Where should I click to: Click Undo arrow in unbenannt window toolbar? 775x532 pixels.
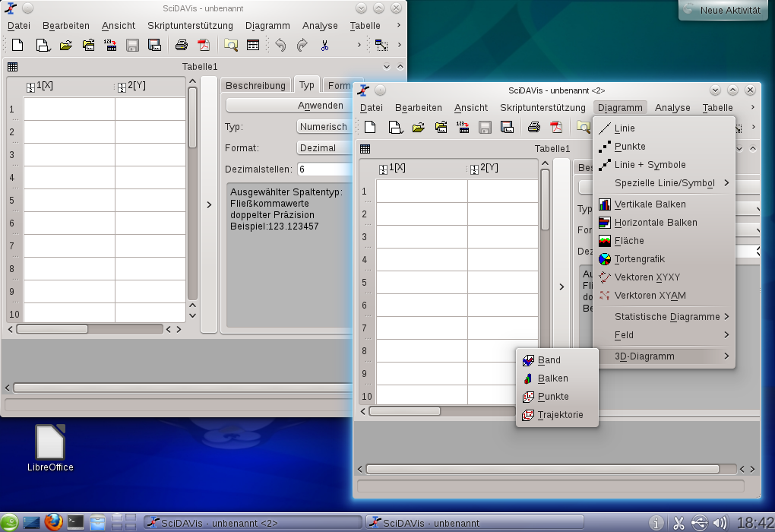280,45
